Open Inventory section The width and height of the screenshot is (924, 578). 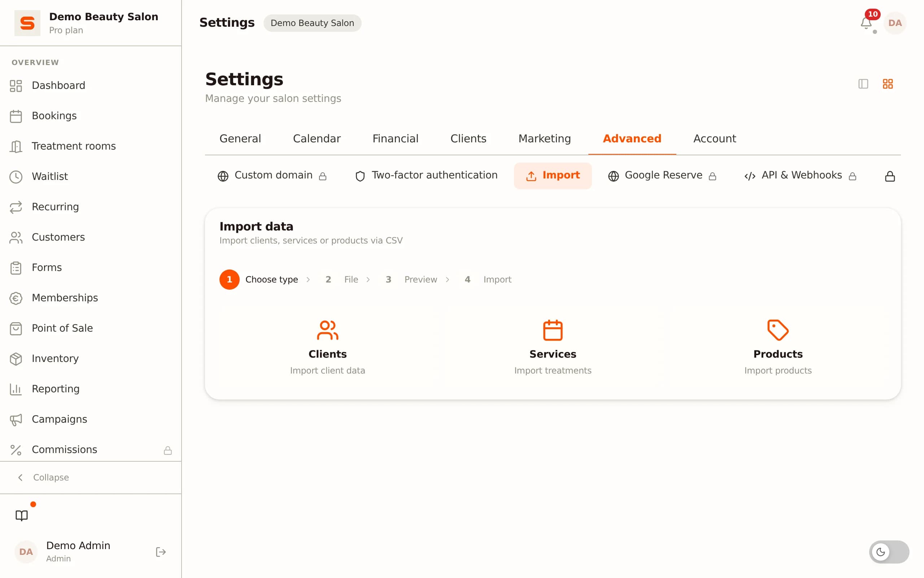point(91,359)
